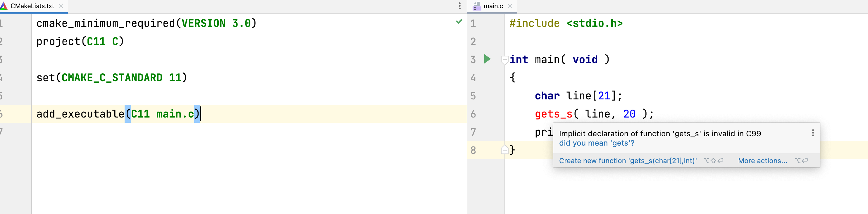Click the add_executable command
The height and width of the screenshot is (214, 868).
[80, 114]
